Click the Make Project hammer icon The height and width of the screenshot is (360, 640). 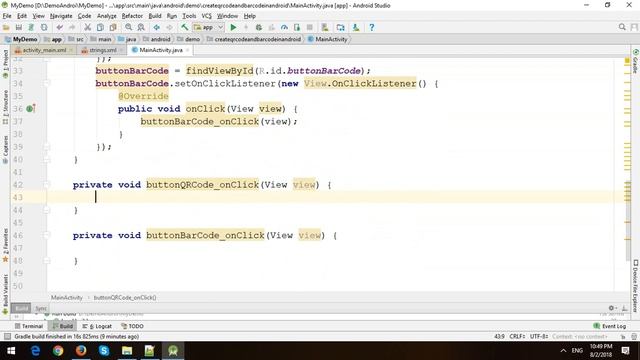(184, 27)
